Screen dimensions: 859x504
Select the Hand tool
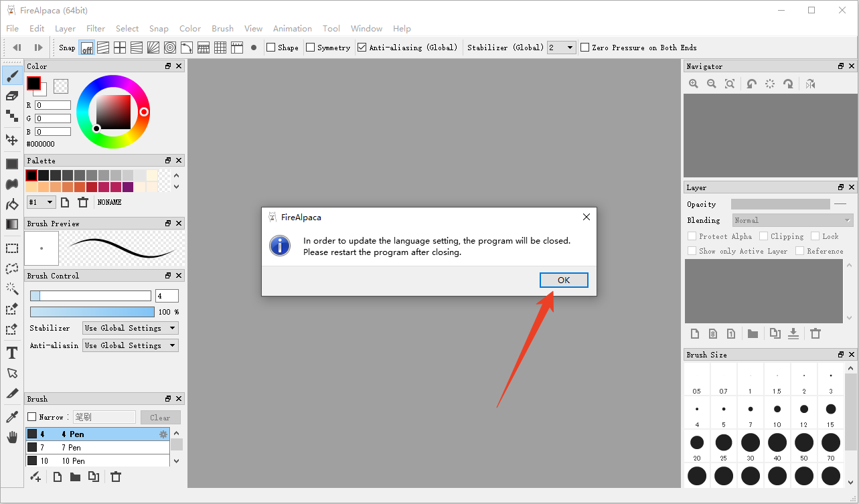point(12,437)
